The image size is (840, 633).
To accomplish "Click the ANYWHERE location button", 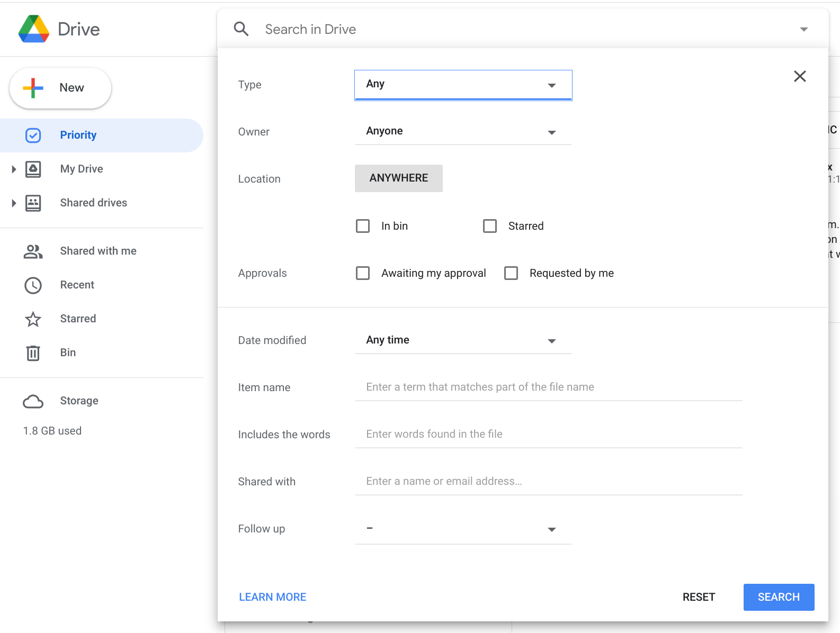I will pyautogui.click(x=399, y=178).
